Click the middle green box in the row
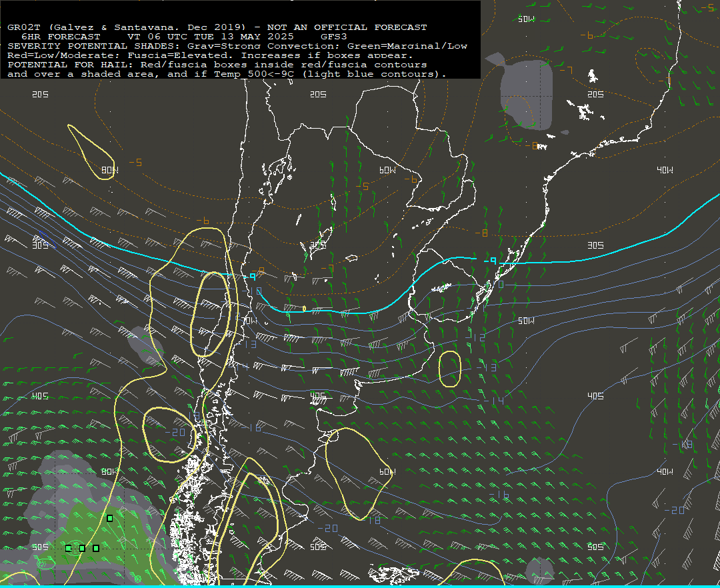This screenshot has width=720, height=588. (82, 548)
